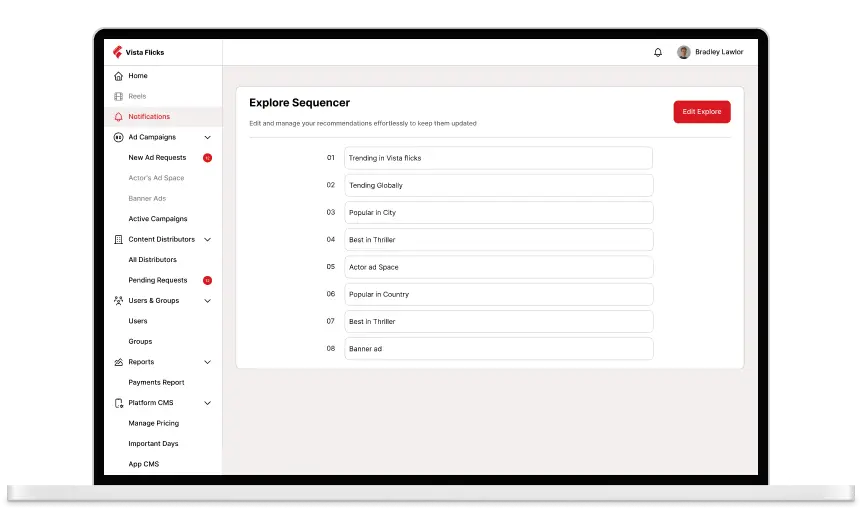Collapse the Content Distributors chevron

207,240
